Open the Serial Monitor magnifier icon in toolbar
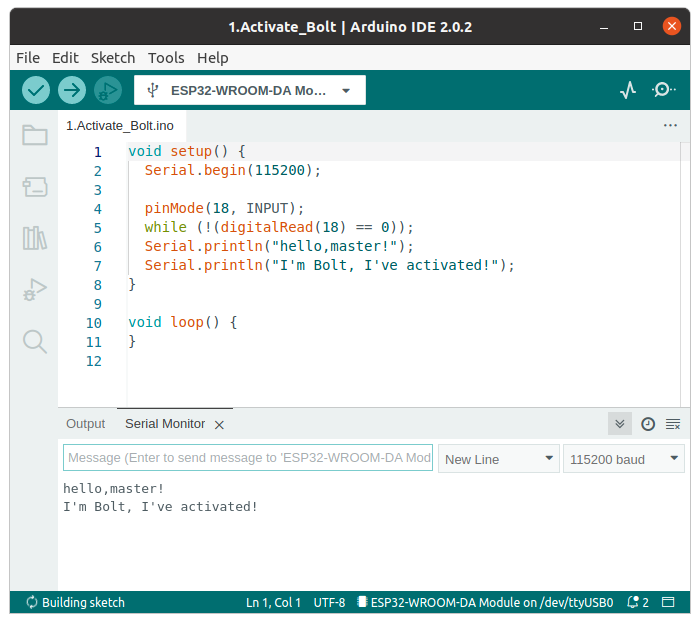This screenshot has width=700, height=623. pyautogui.click(x=664, y=90)
